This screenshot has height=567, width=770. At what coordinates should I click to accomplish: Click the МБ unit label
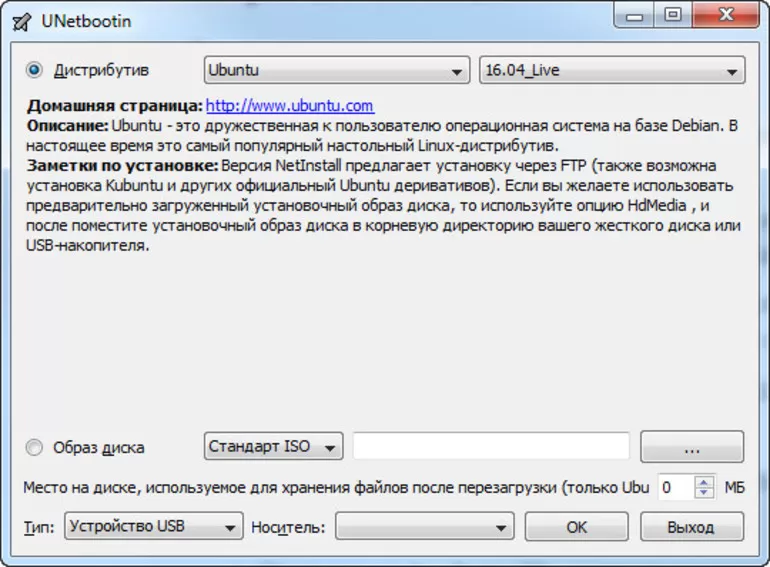pos(735,487)
